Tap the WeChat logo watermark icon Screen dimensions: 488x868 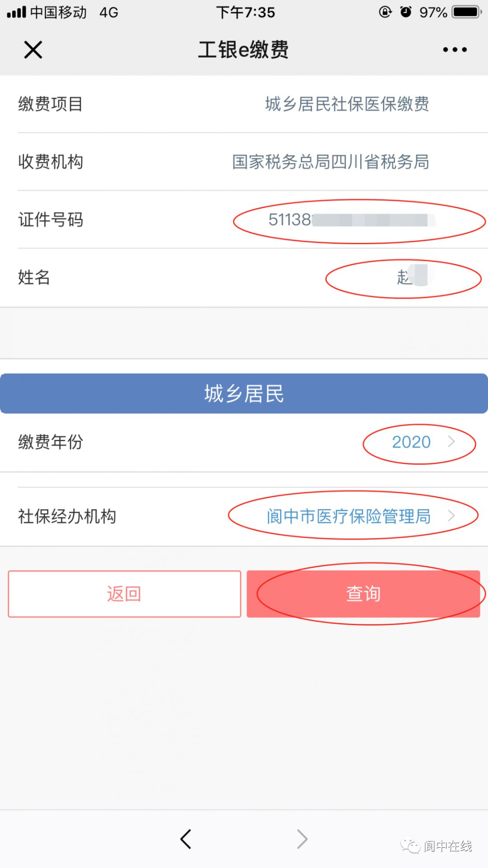point(410,846)
